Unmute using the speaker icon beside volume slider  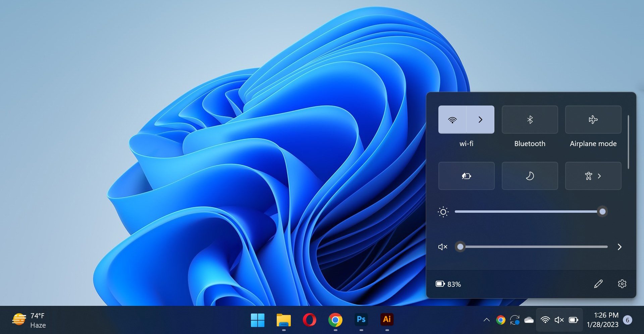(442, 247)
